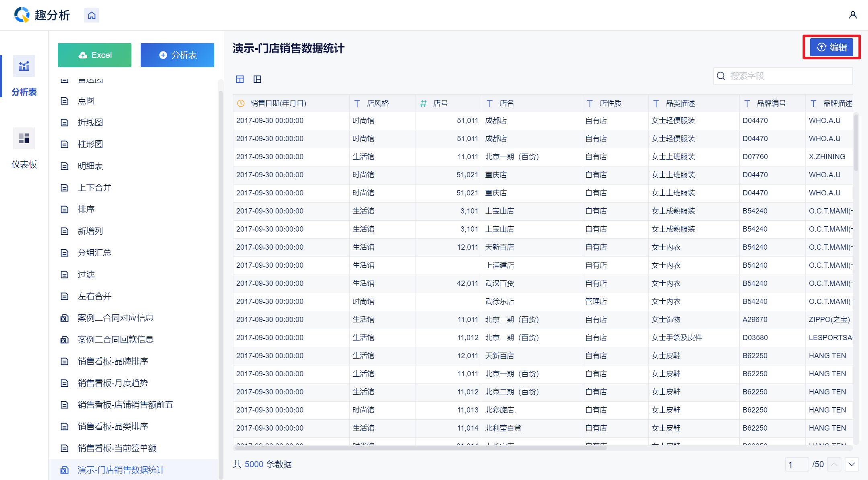Open 销售看板-品牌排序 in the list

pyautogui.click(x=113, y=361)
